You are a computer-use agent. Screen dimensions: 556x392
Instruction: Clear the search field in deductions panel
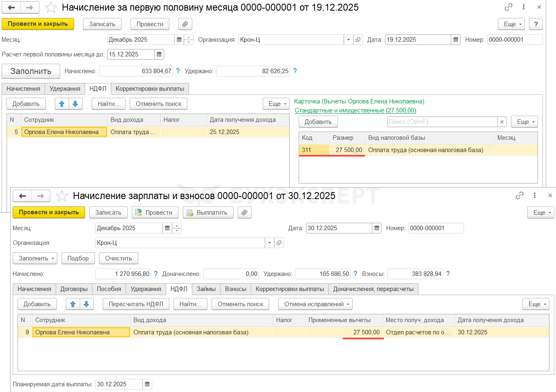[x=502, y=122]
